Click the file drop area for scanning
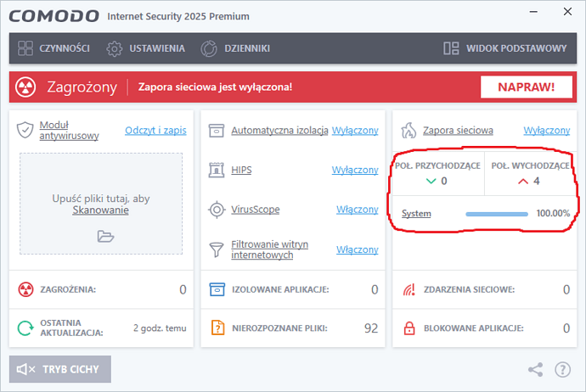This screenshot has height=392, width=586. [101, 204]
